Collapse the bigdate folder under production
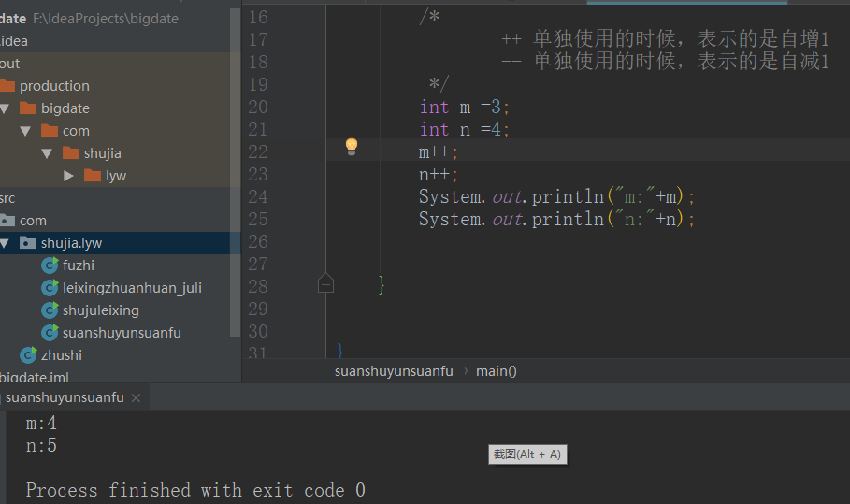Screen dimensions: 850x504 coord(5,108)
